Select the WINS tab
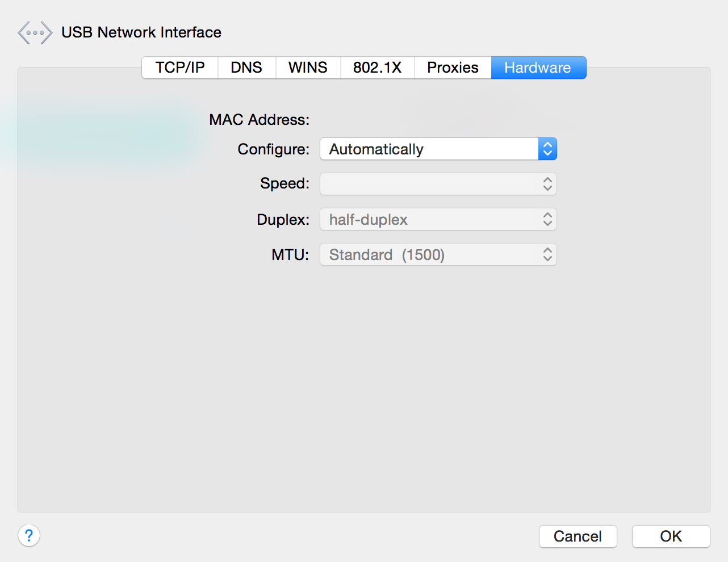The width and height of the screenshot is (728, 562). point(308,68)
